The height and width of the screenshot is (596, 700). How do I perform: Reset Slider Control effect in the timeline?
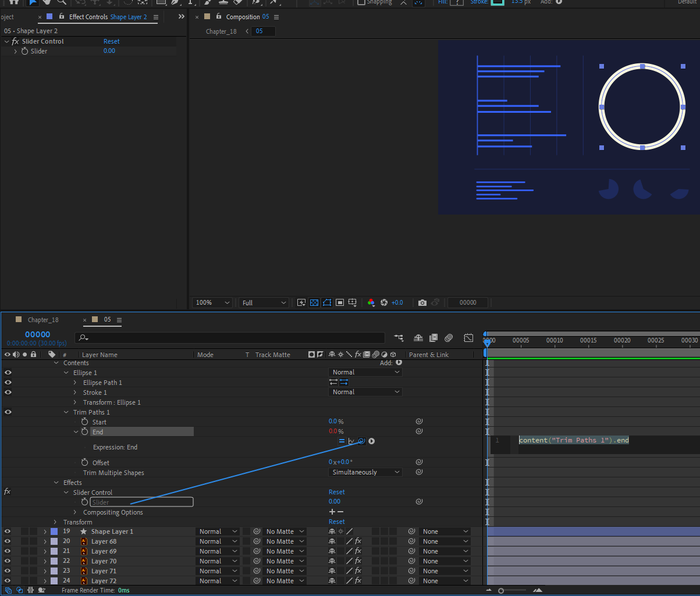click(337, 492)
